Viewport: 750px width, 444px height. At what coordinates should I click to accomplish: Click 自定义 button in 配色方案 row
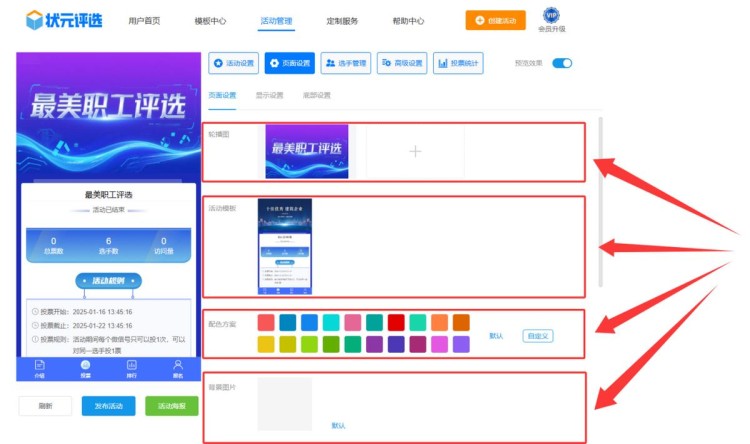click(537, 336)
